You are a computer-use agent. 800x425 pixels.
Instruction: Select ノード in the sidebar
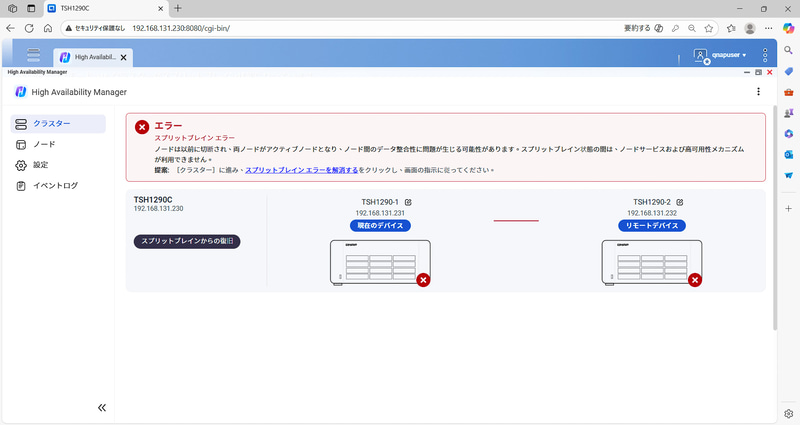[58, 144]
